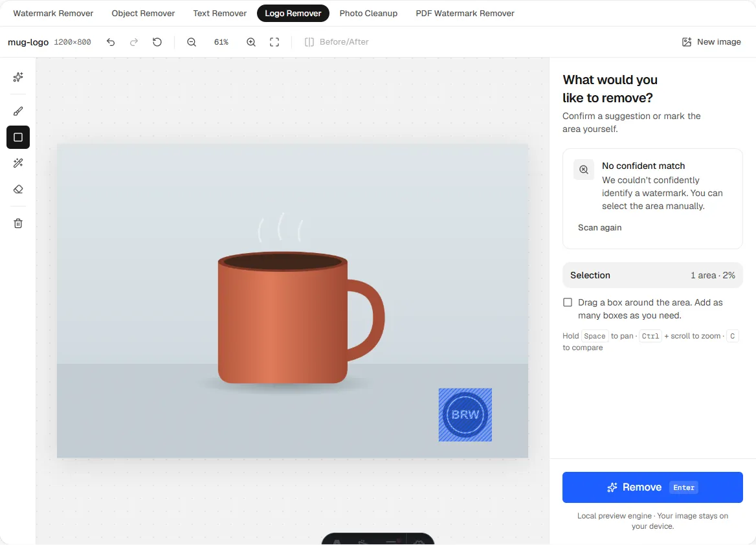
Task: Click the Space key hint
Action: pos(594,336)
